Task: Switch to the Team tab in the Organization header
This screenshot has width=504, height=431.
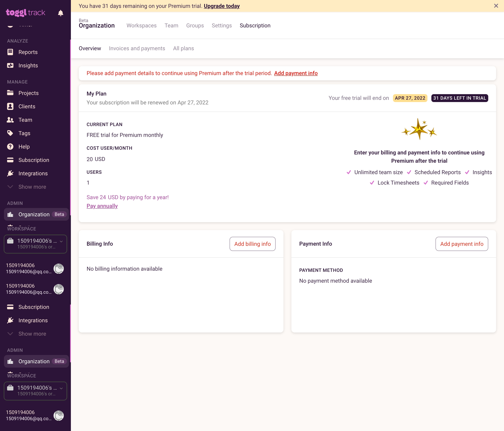Action: (171, 26)
